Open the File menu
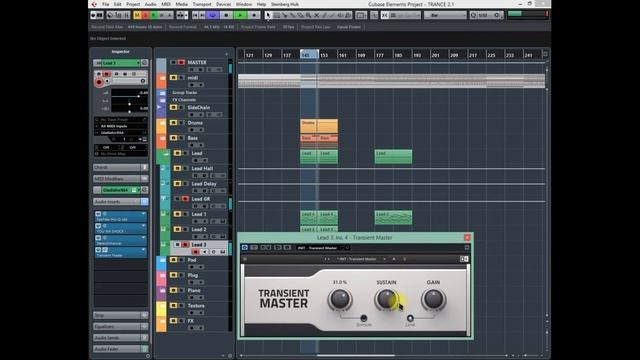 pyautogui.click(x=105, y=4)
